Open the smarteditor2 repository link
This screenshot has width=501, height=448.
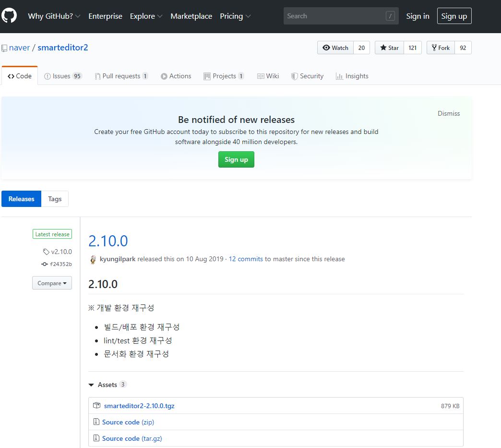[x=62, y=48]
